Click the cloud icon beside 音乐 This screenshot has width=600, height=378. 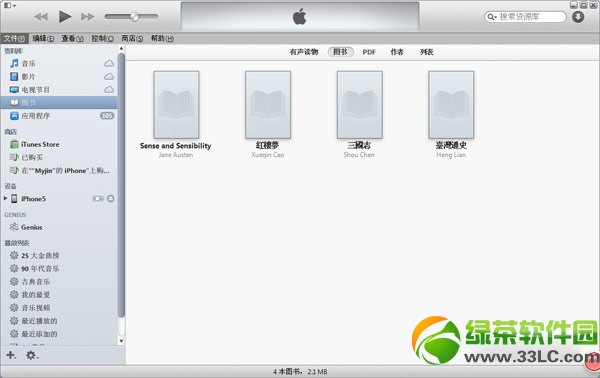pyautogui.click(x=109, y=64)
